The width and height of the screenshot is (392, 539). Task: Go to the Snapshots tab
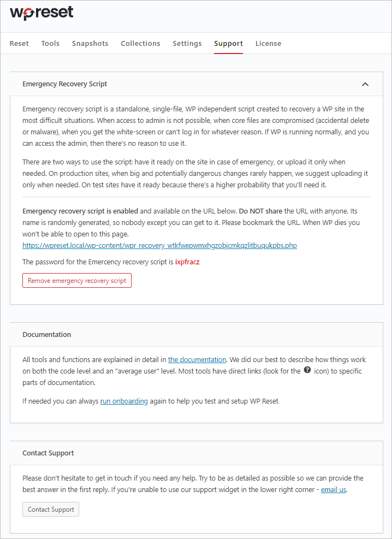(90, 43)
